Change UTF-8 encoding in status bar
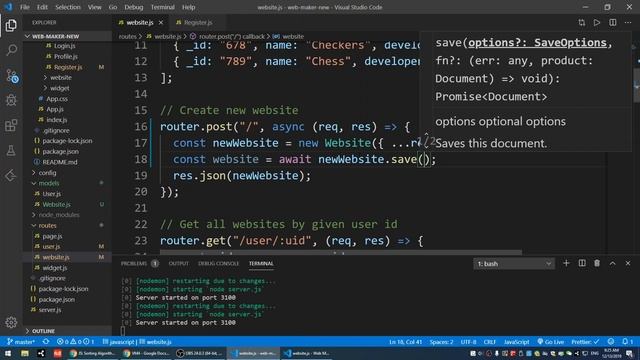The height and width of the screenshot is (360, 640). pos(469,342)
